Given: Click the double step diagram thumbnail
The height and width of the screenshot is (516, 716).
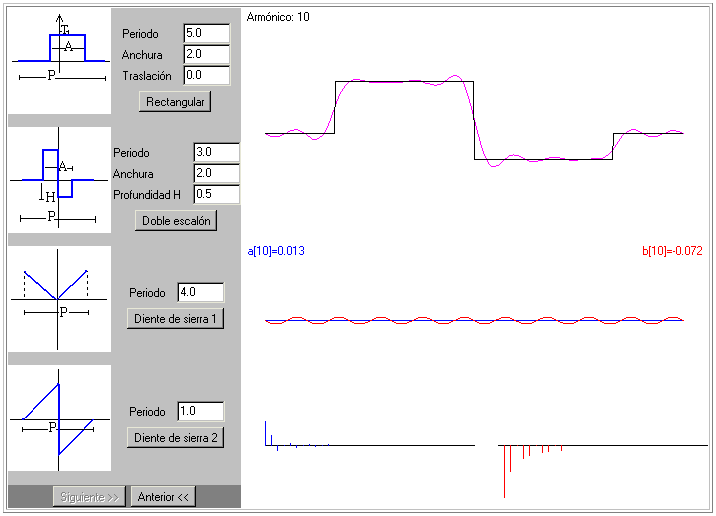Looking at the screenshot, I should click(x=59, y=180).
